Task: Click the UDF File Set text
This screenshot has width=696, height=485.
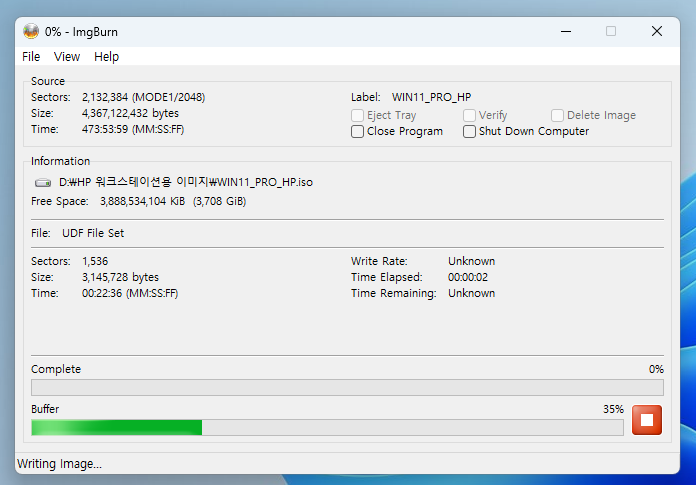Action: [93, 233]
